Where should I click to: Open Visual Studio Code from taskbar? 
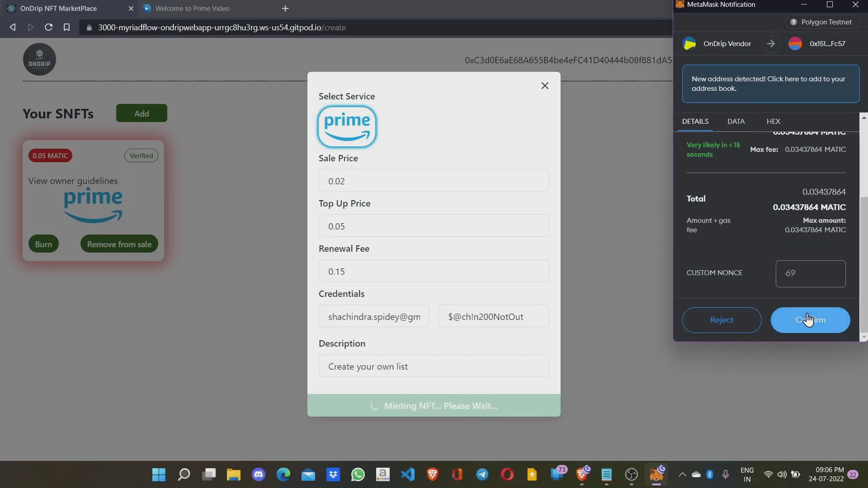(x=408, y=474)
